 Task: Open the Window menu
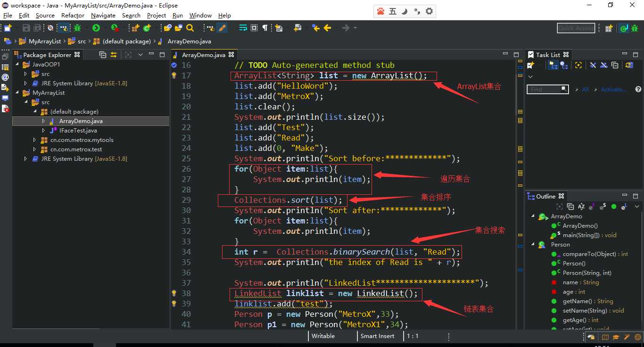coord(201,16)
